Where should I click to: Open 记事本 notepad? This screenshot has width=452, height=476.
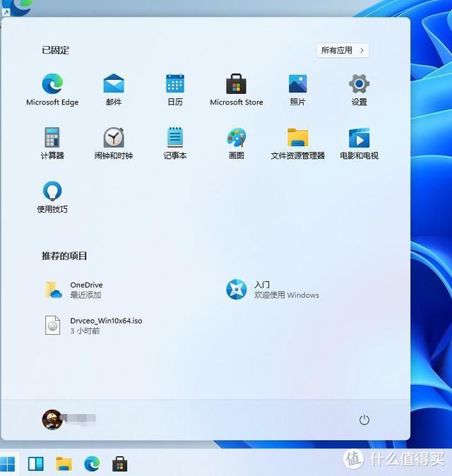175,143
